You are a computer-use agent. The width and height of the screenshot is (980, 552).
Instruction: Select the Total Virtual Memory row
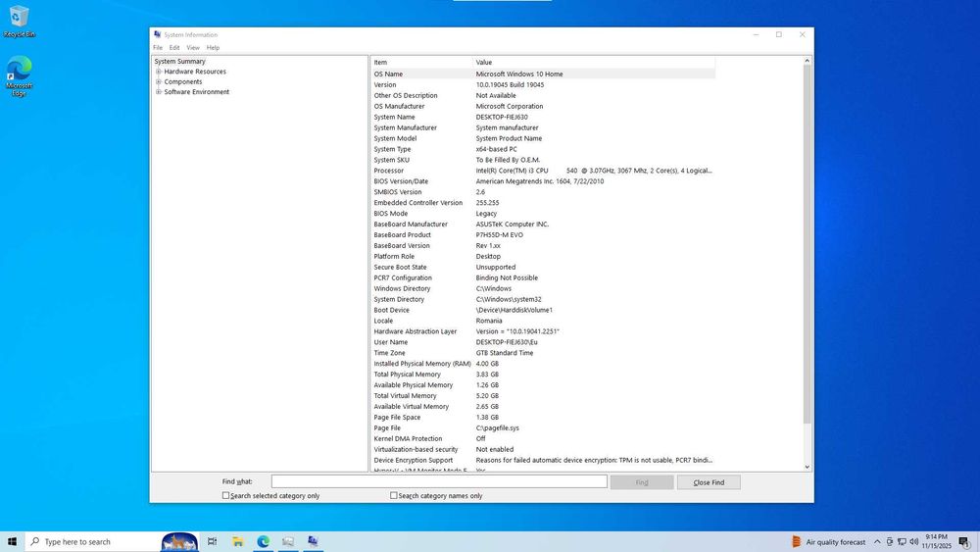pyautogui.click(x=543, y=396)
